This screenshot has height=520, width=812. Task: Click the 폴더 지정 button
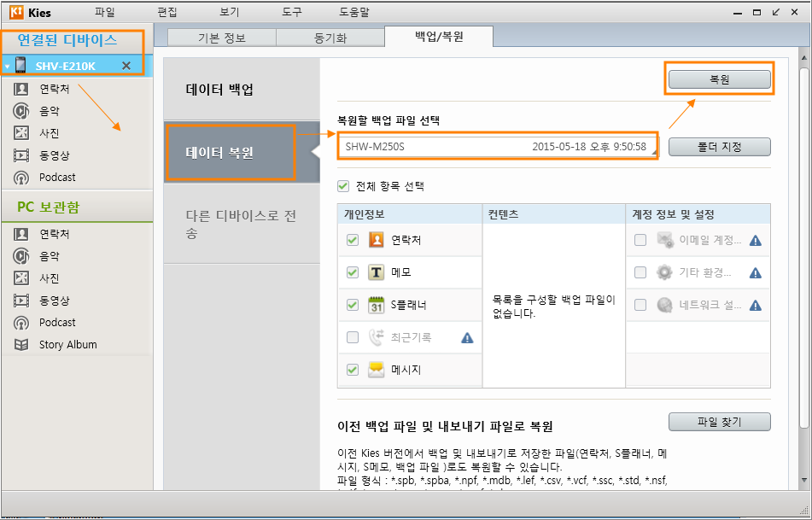[719, 147]
